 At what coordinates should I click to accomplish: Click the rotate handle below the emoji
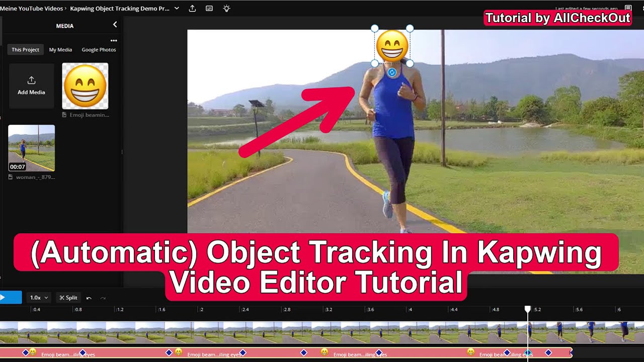click(x=392, y=72)
